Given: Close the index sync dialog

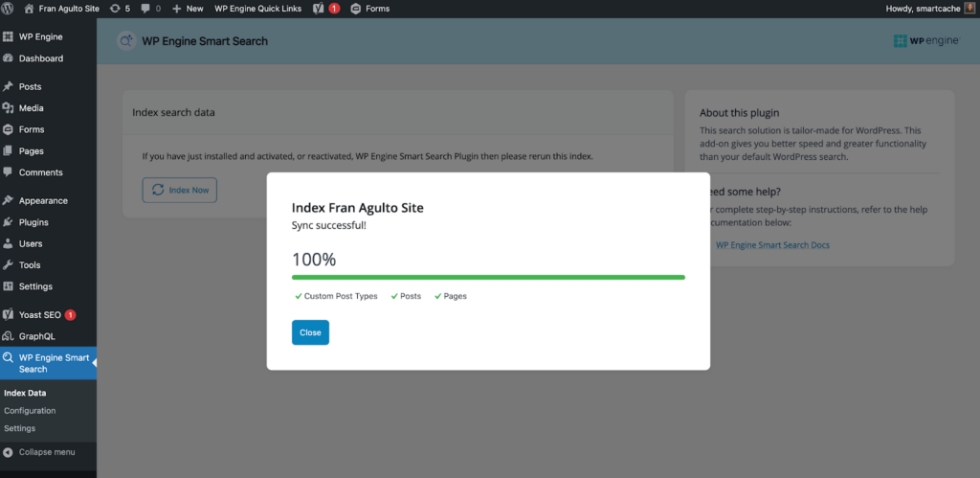Looking at the screenshot, I should (310, 332).
